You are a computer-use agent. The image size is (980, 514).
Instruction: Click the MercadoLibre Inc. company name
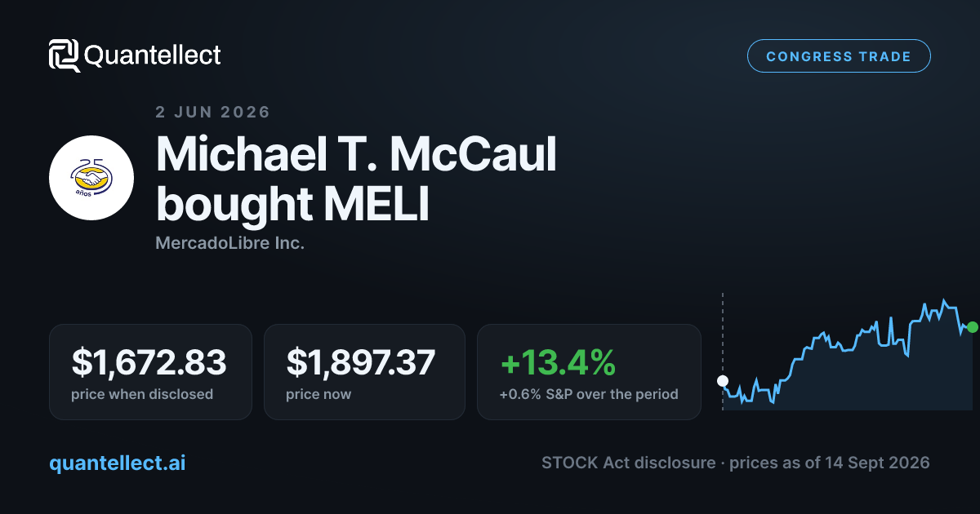[x=229, y=243]
